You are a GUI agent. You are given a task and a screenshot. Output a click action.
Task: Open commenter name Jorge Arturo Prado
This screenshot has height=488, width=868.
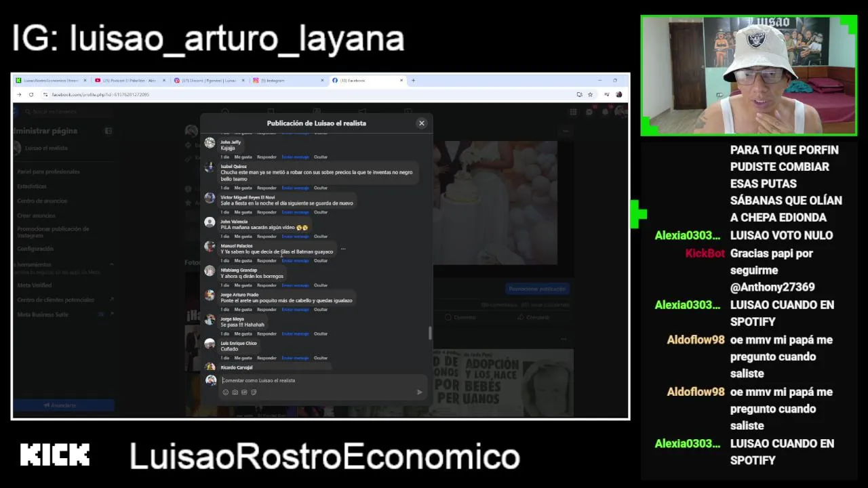click(239, 295)
